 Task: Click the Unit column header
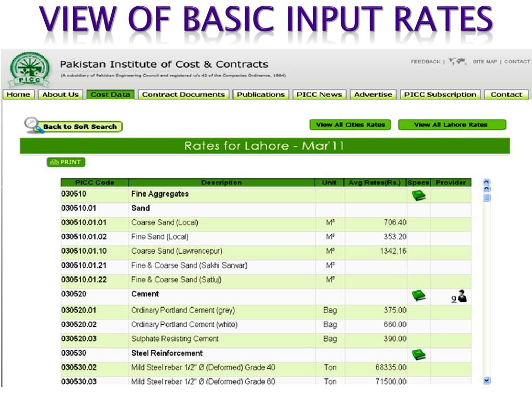329,182
